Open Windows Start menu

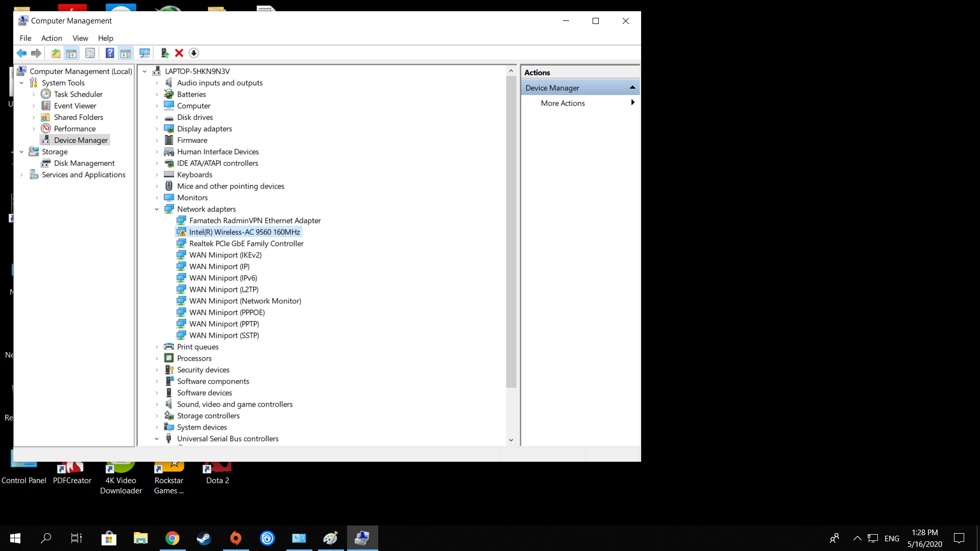[x=15, y=538]
